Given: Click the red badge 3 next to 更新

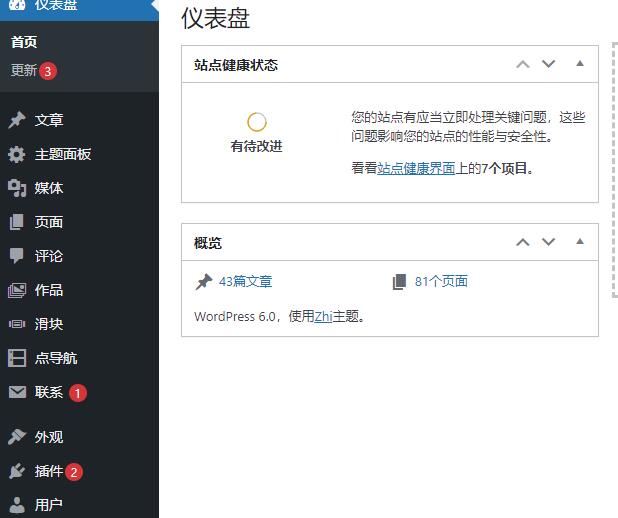Looking at the screenshot, I should (x=48, y=71).
